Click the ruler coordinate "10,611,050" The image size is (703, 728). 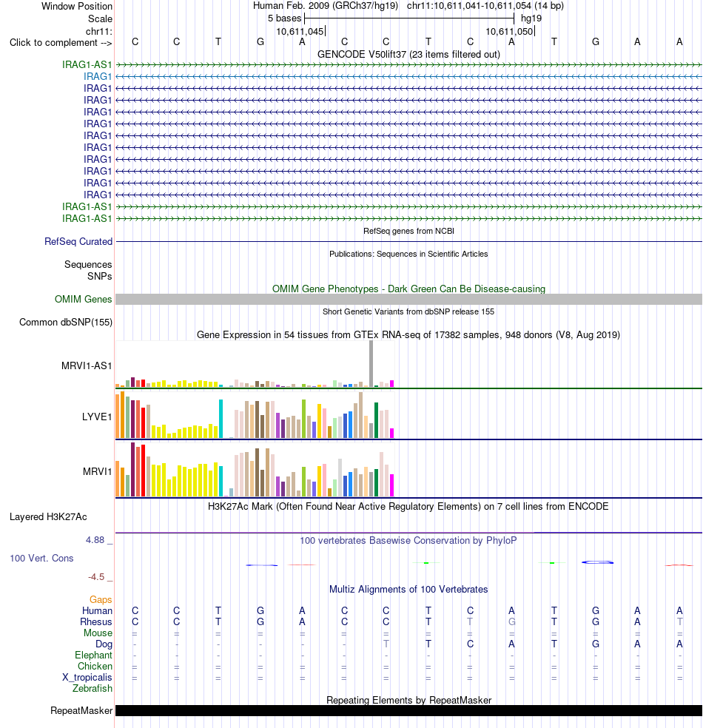[x=509, y=32]
